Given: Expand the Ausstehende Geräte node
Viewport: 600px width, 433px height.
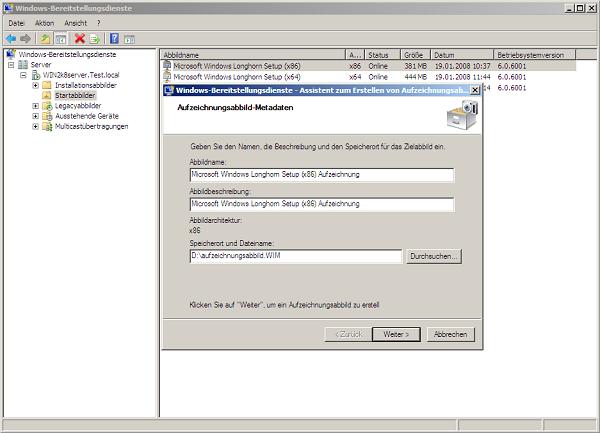Looking at the screenshot, I should (x=35, y=116).
